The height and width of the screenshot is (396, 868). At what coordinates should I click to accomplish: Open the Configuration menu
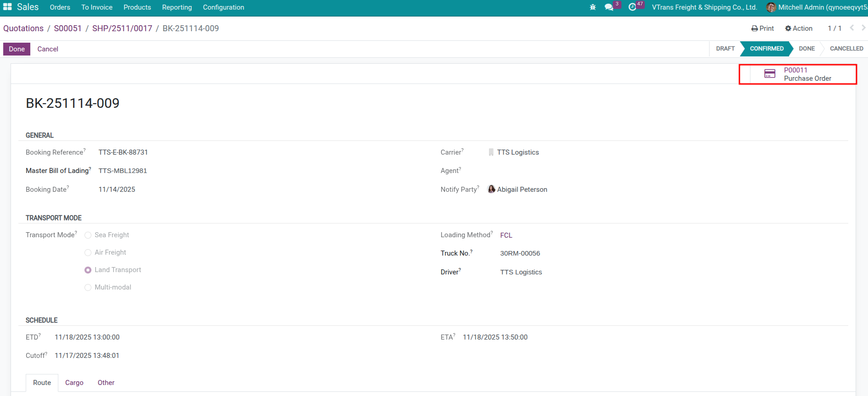click(x=223, y=7)
